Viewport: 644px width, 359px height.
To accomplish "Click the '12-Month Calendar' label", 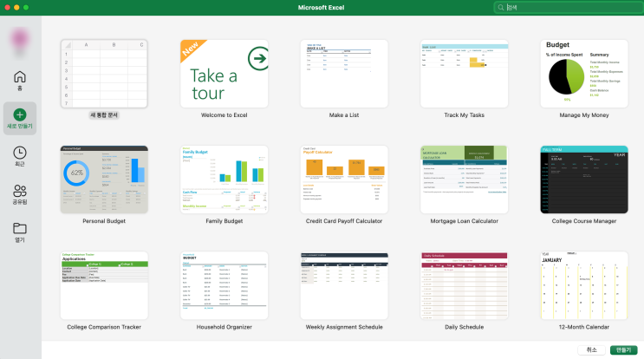I will (x=584, y=327).
